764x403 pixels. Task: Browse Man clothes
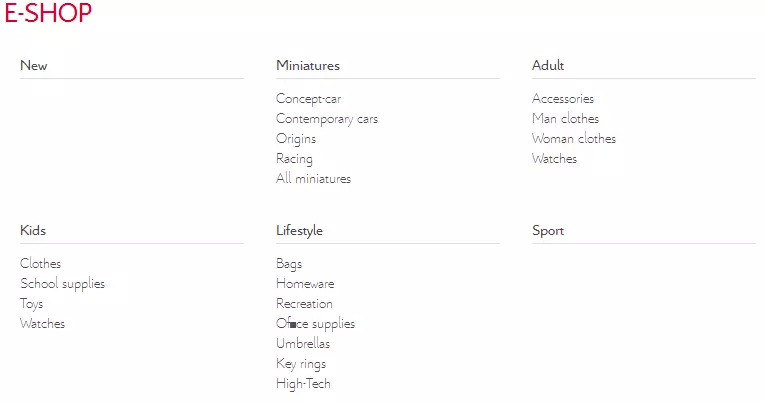565,119
